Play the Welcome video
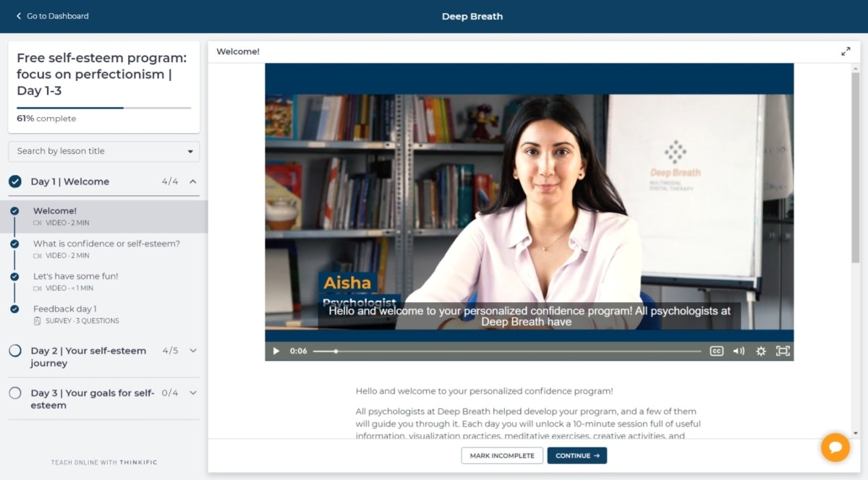 276,351
